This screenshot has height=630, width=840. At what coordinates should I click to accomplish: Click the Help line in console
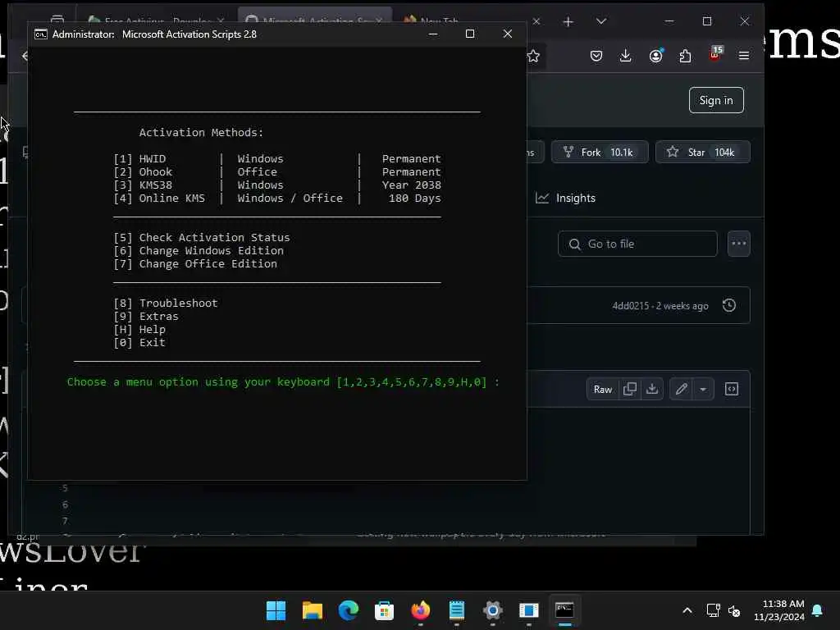coord(139,330)
